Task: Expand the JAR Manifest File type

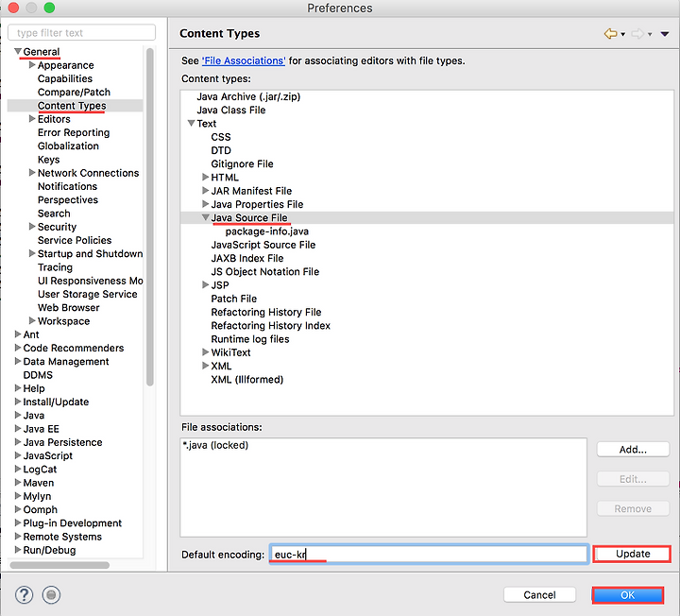Action: click(205, 191)
